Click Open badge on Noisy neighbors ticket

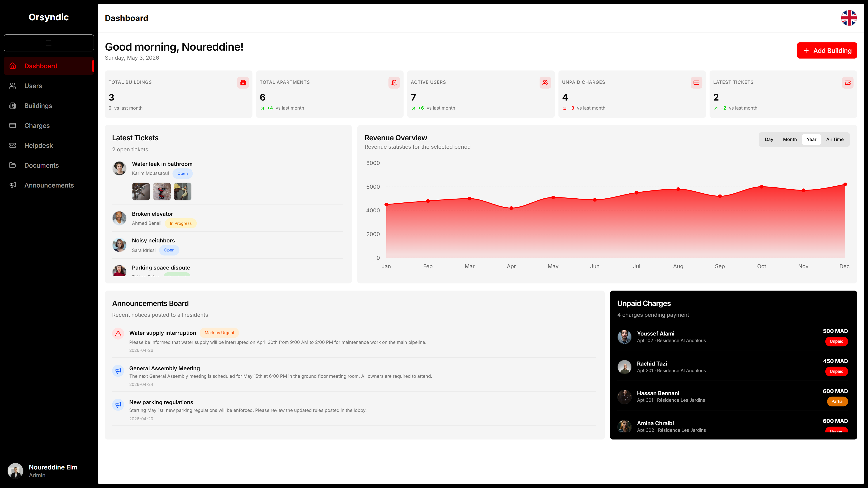coord(169,250)
